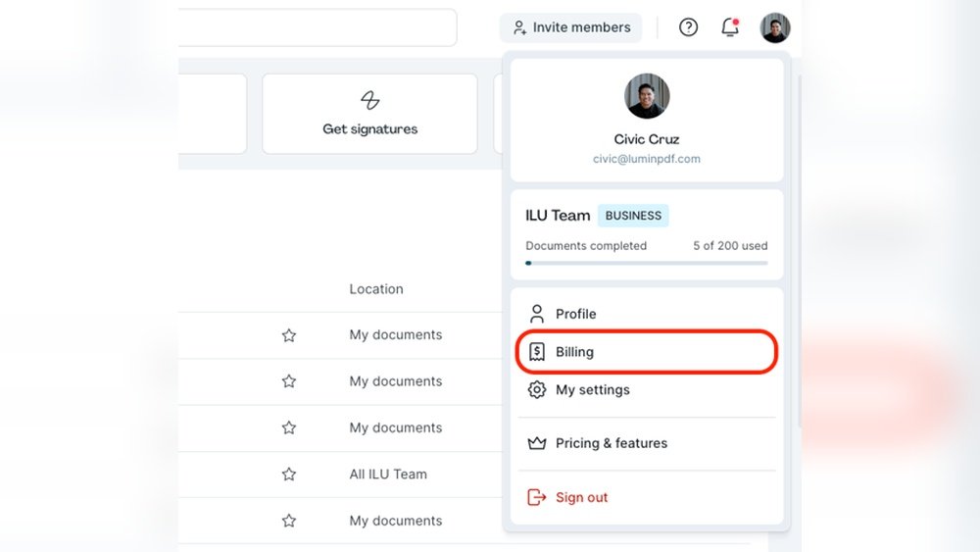The width and height of the screenshot is (980, 552).
Task: Star the second My documents row
Action: click(289, 381)
